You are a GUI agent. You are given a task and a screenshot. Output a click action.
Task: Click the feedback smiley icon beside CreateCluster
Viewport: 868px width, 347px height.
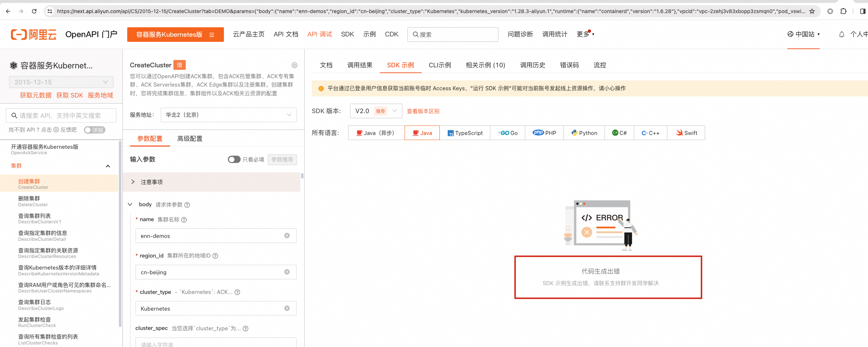click(294, 65)
